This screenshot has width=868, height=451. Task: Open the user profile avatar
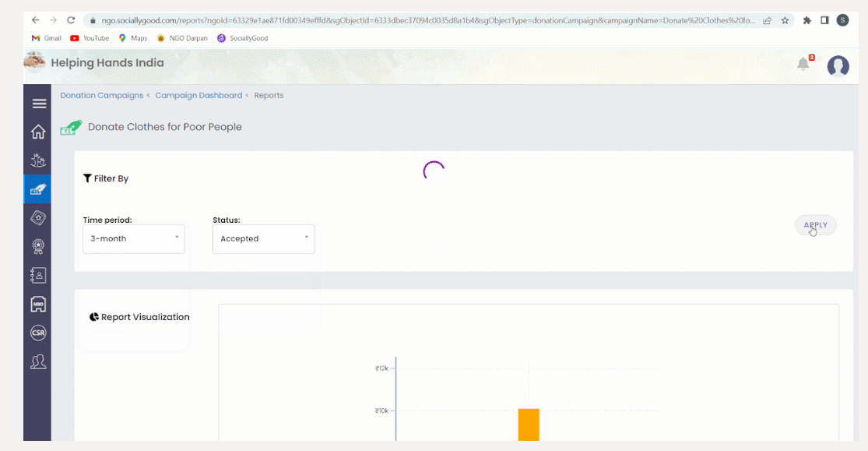[838, 66]
